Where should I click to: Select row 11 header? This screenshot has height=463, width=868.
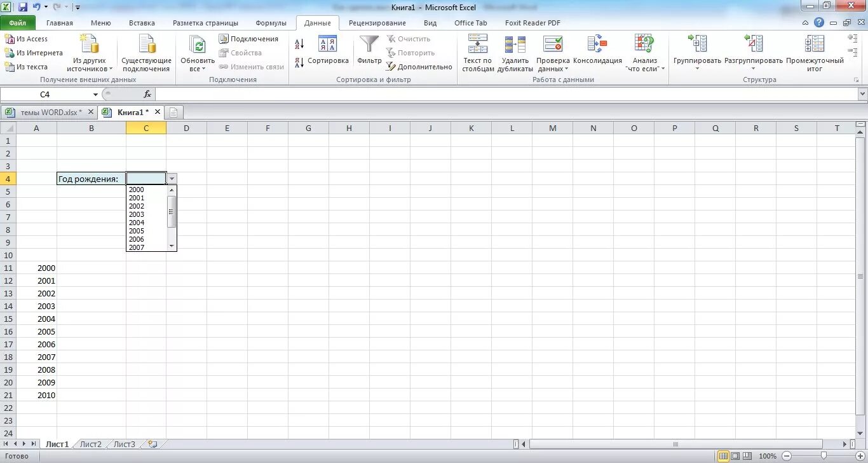pos(8,268)
